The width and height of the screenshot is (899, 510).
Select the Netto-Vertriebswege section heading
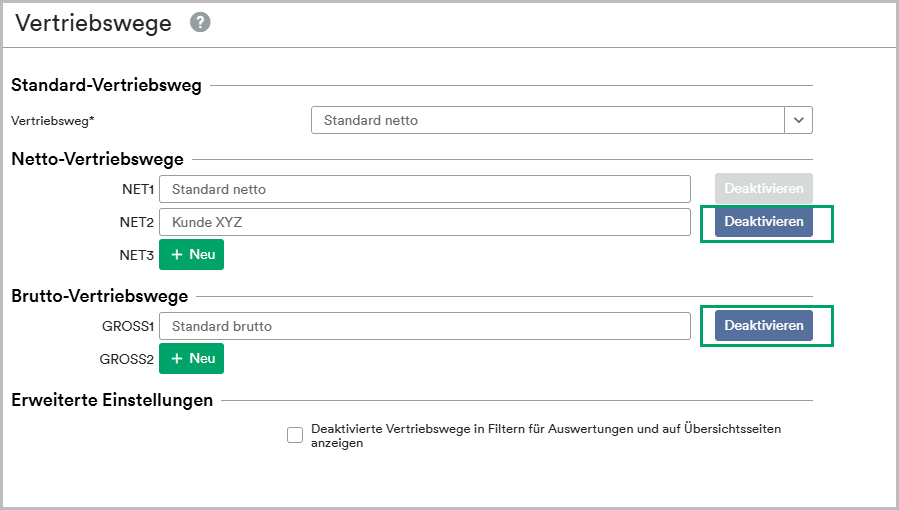97,159
